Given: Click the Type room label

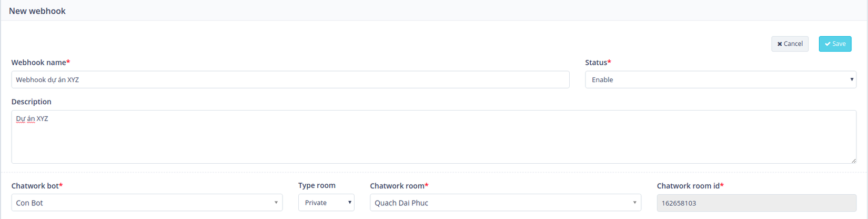Looking at the screenshot, I should 317,185.
